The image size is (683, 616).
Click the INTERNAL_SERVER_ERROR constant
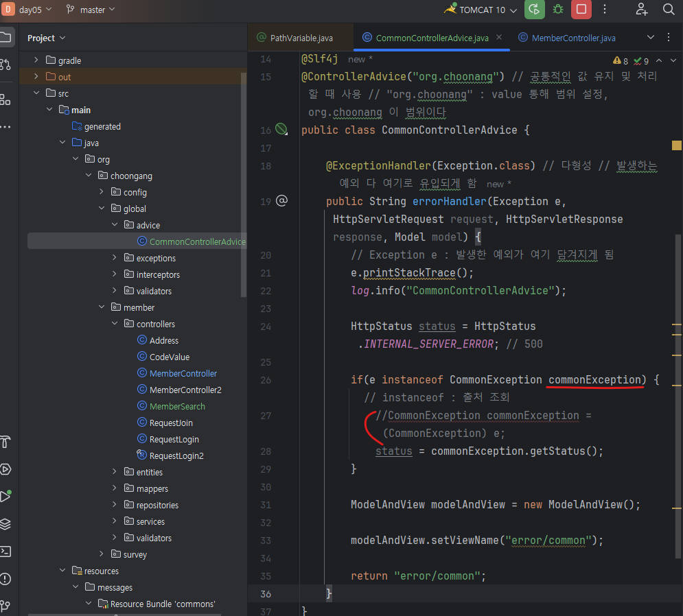428,344
